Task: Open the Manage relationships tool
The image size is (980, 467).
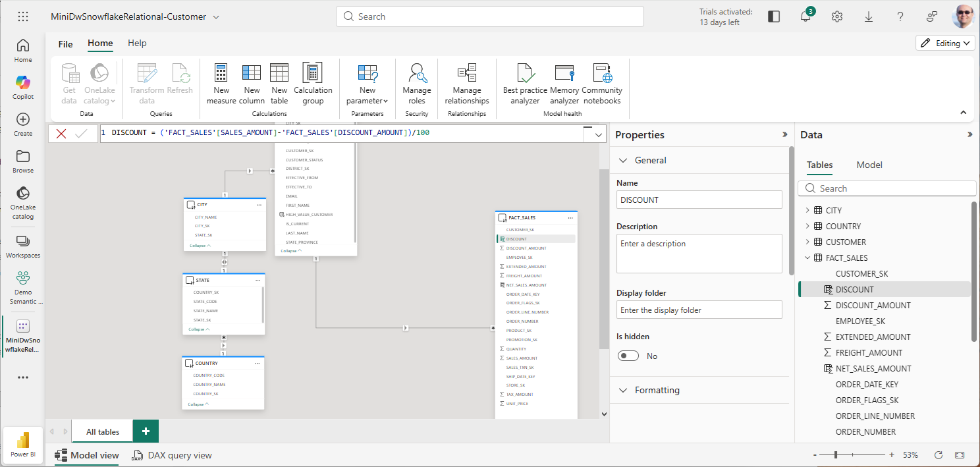Action: tap(466, 84)
